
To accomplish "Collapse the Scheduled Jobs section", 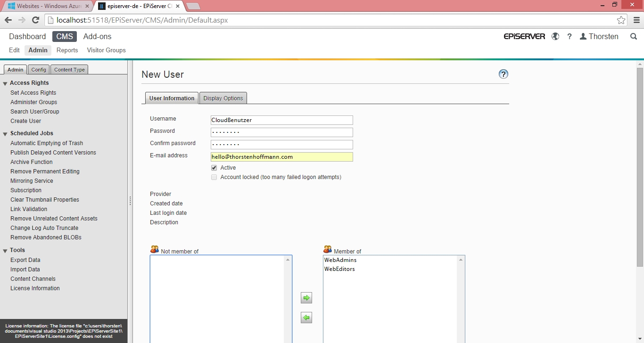I will (5, 134).
